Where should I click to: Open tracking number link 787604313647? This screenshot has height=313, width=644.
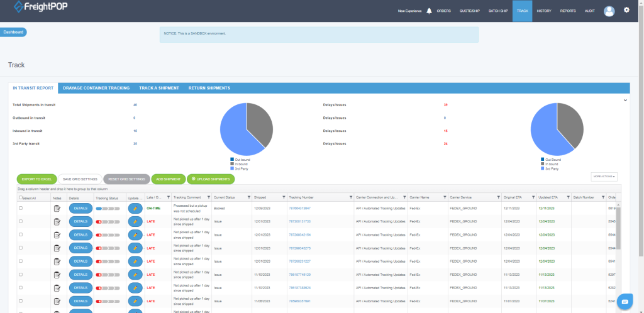pos(299,209)
